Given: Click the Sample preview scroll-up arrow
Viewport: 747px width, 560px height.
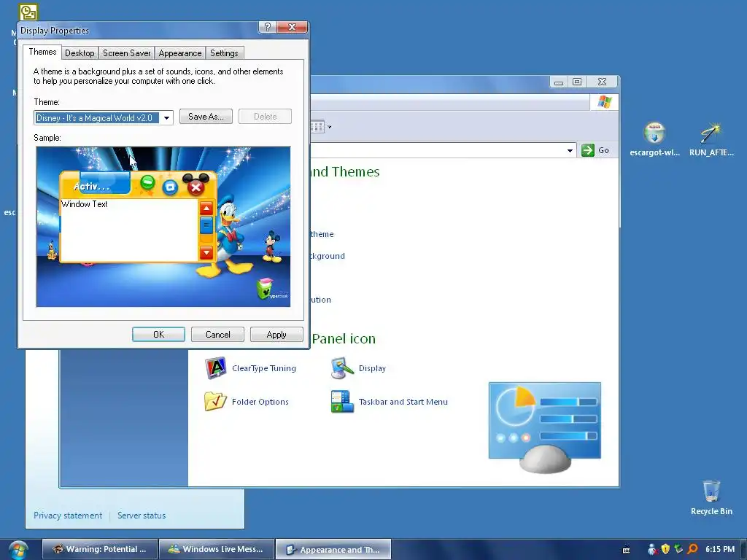Looking at the screenshot, I should [x=206, y=208].
